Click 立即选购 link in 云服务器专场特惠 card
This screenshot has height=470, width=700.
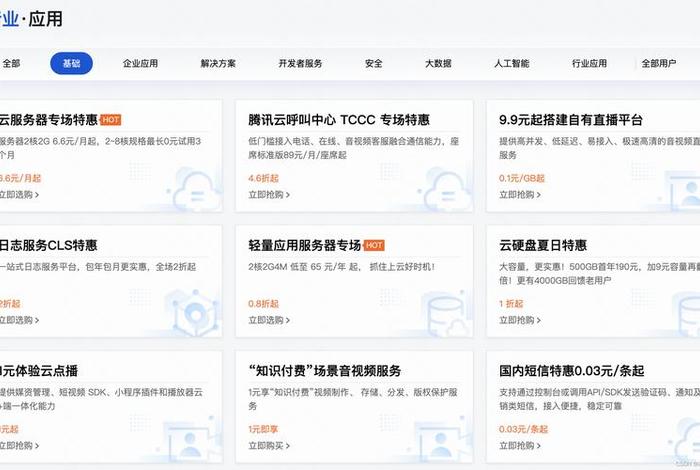(x=19, y=195)
